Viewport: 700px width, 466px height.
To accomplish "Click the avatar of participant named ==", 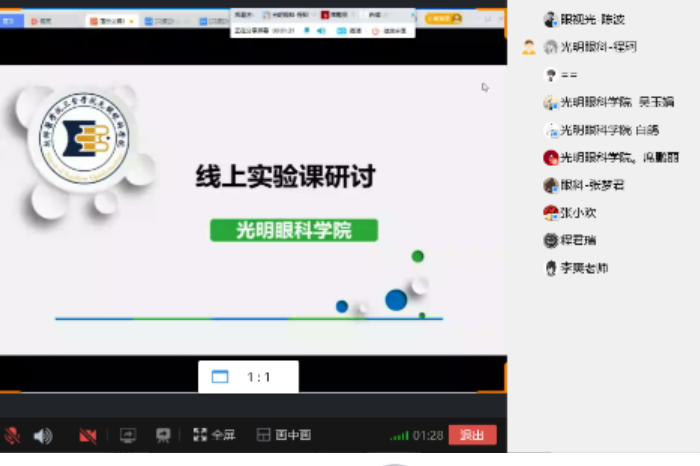I will point(550,75).
